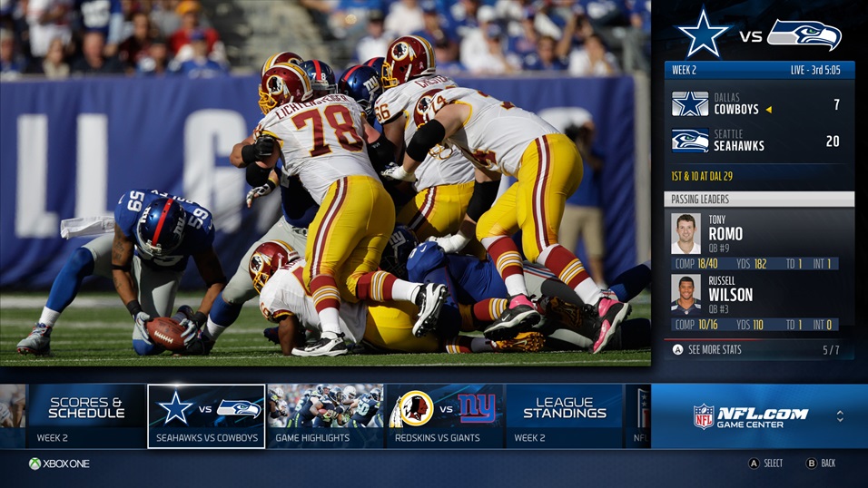Click the Giants 'ny' logo in the tile

[477, 408]
